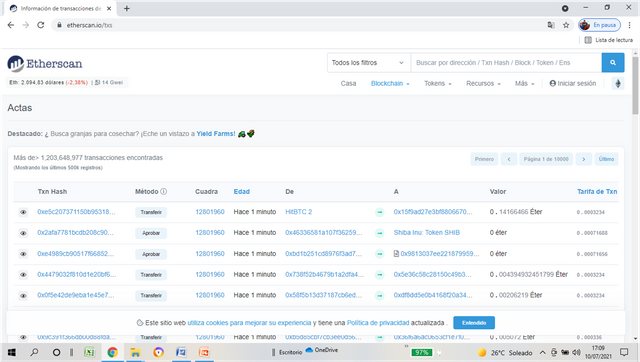Open Lista de lectura
Viewport: 640px width, 362px height.
609,40
